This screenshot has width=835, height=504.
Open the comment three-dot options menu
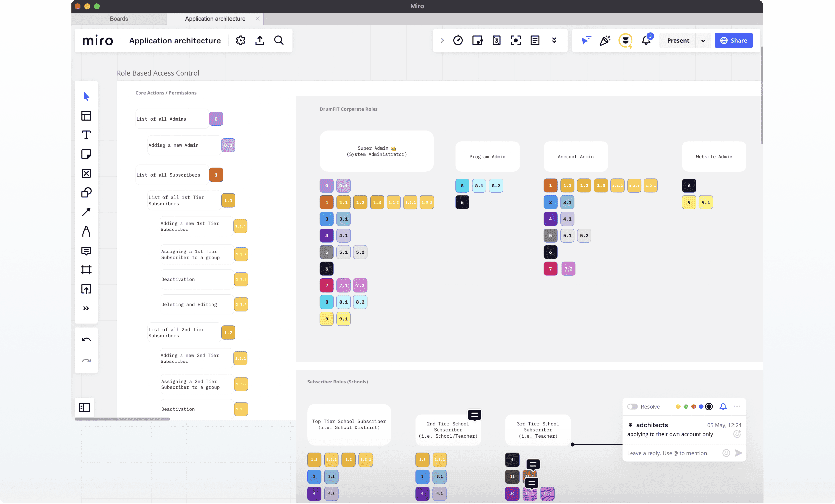coord(737,406)
